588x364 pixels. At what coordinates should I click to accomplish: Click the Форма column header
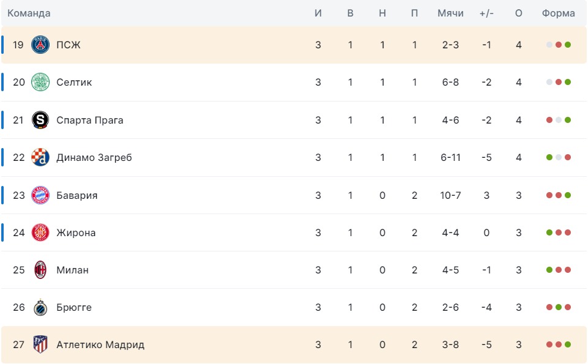click(x=558, y=13)
